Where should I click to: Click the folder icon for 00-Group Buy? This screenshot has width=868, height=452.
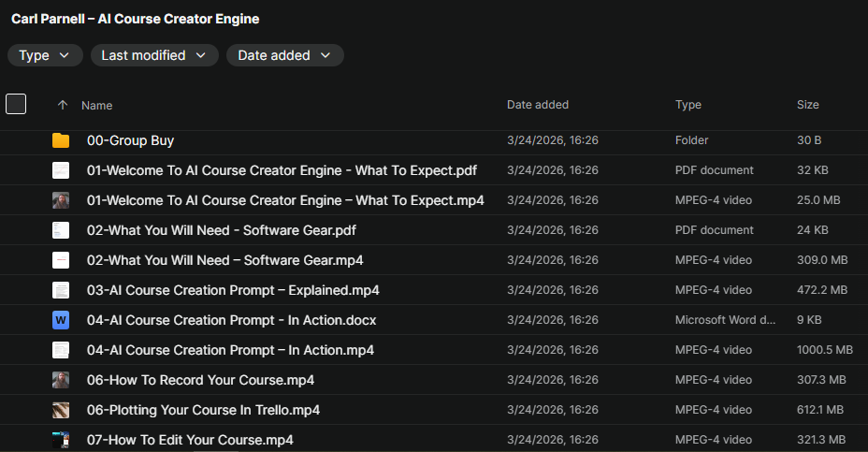pos(61,140)
